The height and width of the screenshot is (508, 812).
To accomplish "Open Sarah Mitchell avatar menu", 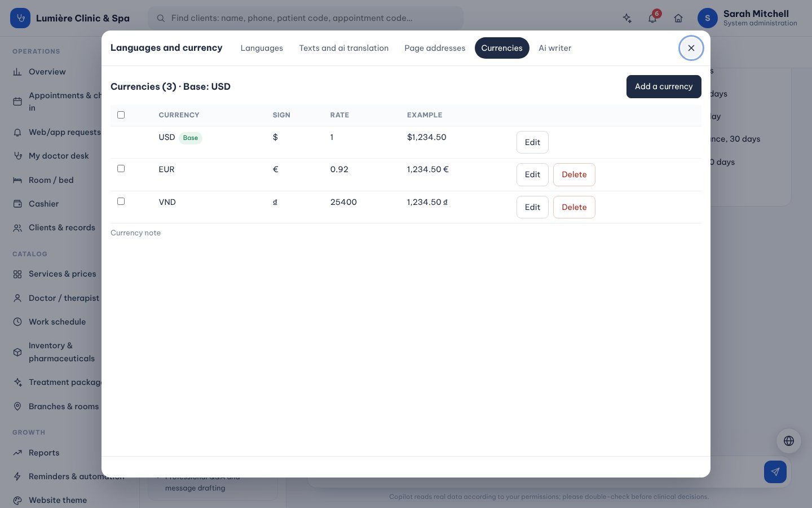I will [x=708, y=18].
